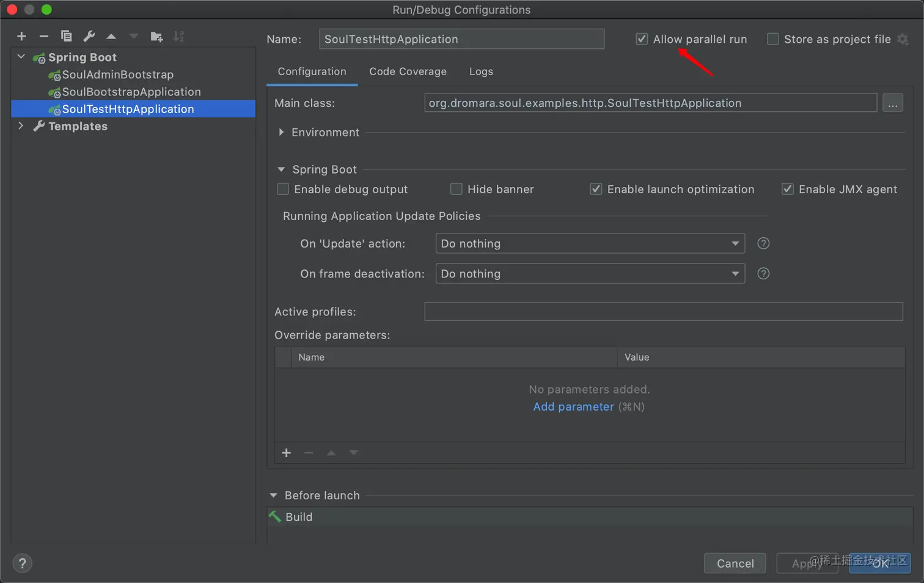Click the Copy Configuration icon
The width and height of the screenshot is (924, 583).
coord(66,37)
